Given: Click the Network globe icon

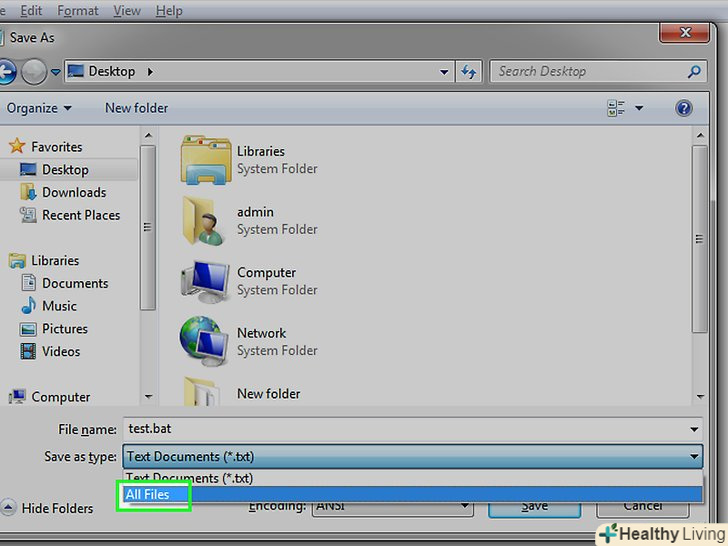Looking at the screenshot, I should point(204,342).
